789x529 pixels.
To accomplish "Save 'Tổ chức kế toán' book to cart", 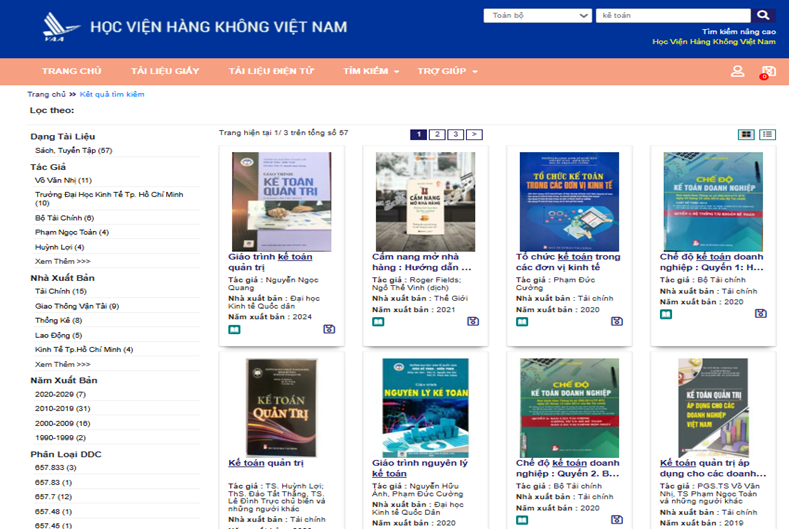I will point(617,321).
